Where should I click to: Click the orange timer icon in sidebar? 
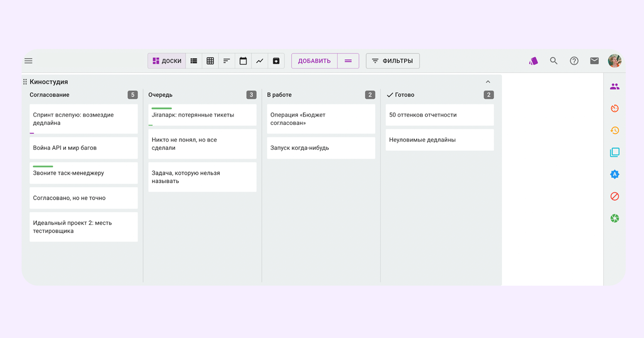(x=615, y=108)
